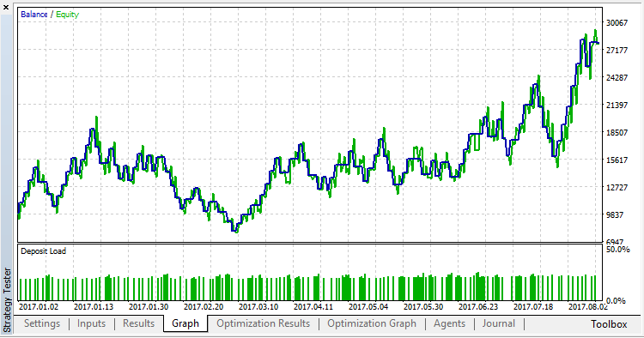Open the Results tab
This screenshot has width=644, height=338.
coord(138,323)
